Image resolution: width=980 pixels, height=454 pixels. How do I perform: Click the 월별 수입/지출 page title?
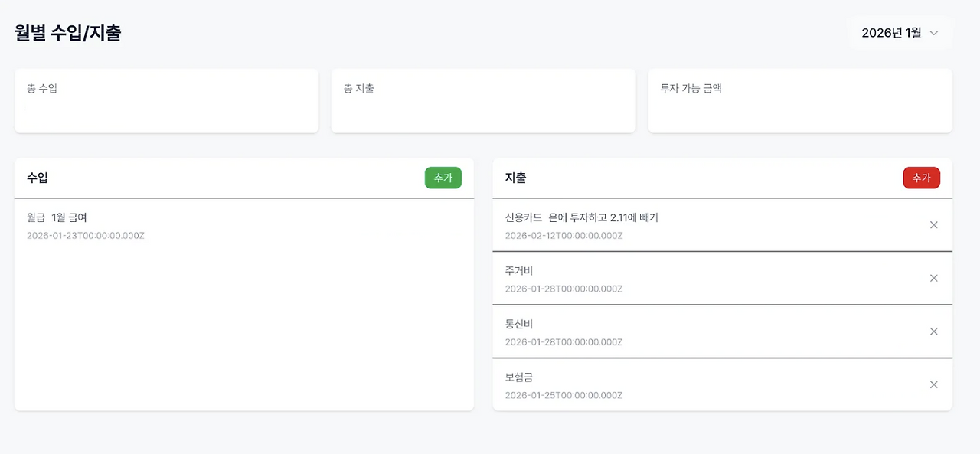(x=68, y=33)
